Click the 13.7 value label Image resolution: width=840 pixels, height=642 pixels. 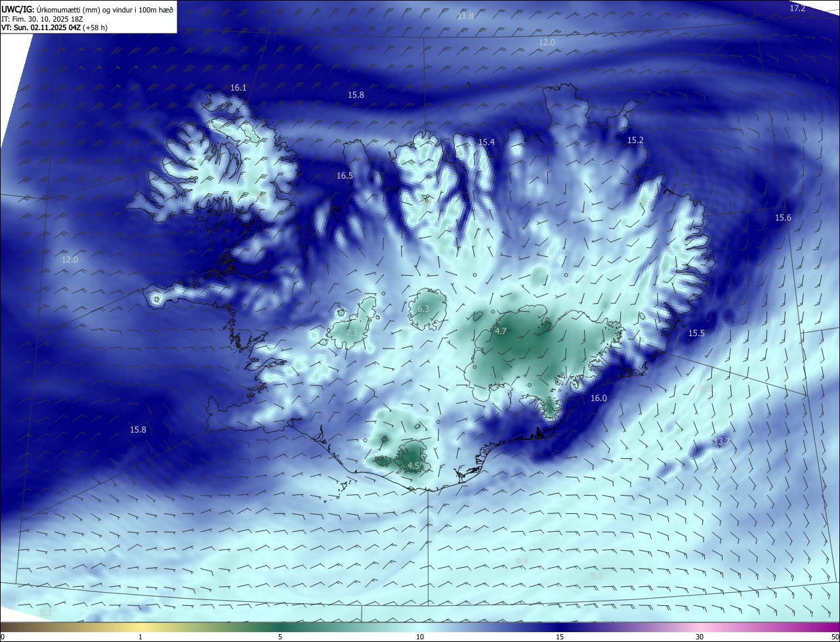coord(721,442)
